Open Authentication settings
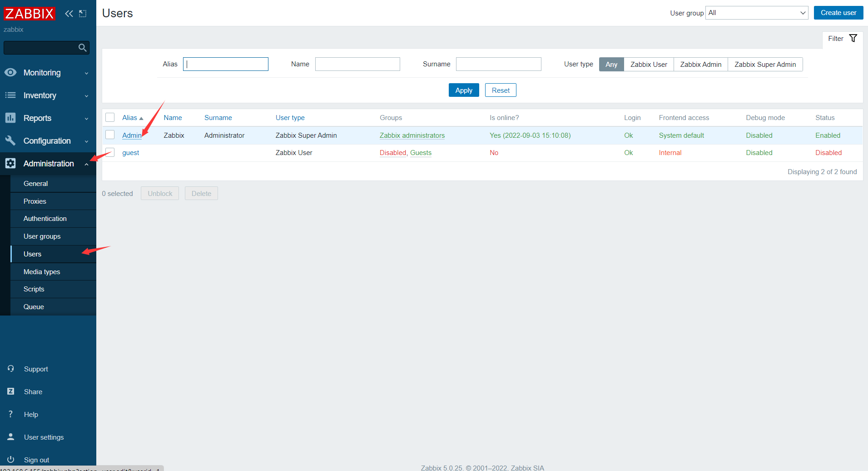Image resolution: width=868 pixels, height=471 pixels. coord(53,219)
